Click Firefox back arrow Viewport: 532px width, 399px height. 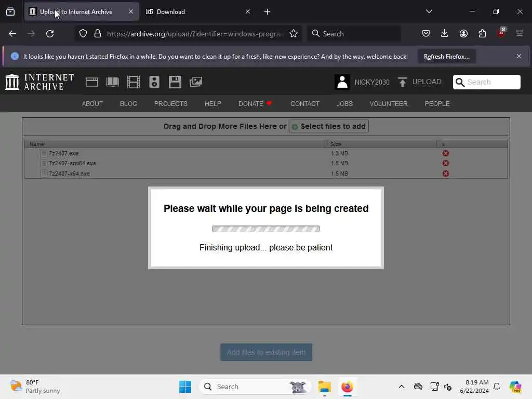tap(12, 34)
